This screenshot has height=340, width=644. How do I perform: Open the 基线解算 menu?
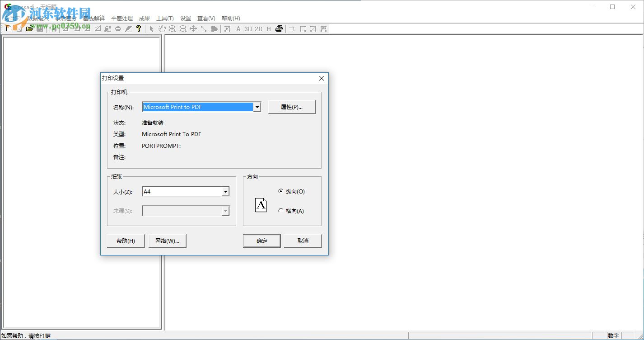[x=94, y=19]
